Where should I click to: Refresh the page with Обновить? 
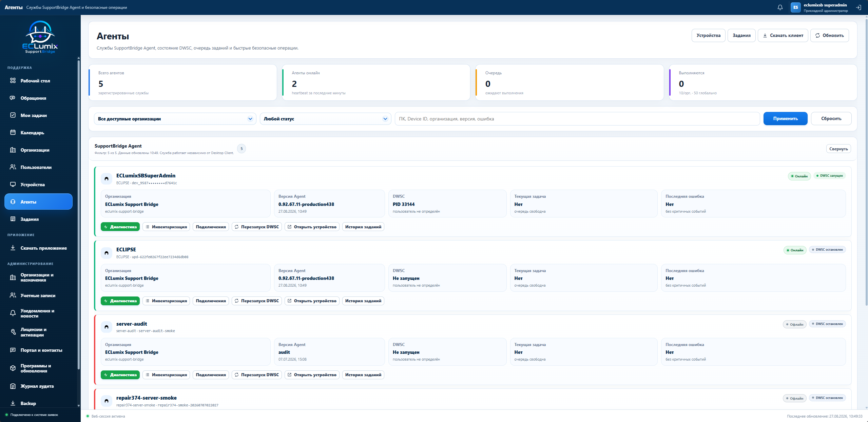click(830, 36)
